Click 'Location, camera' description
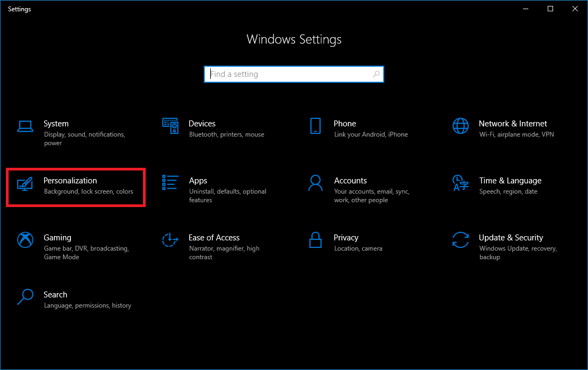The width and height of the screenshot is (588, 370). (358, 248)
